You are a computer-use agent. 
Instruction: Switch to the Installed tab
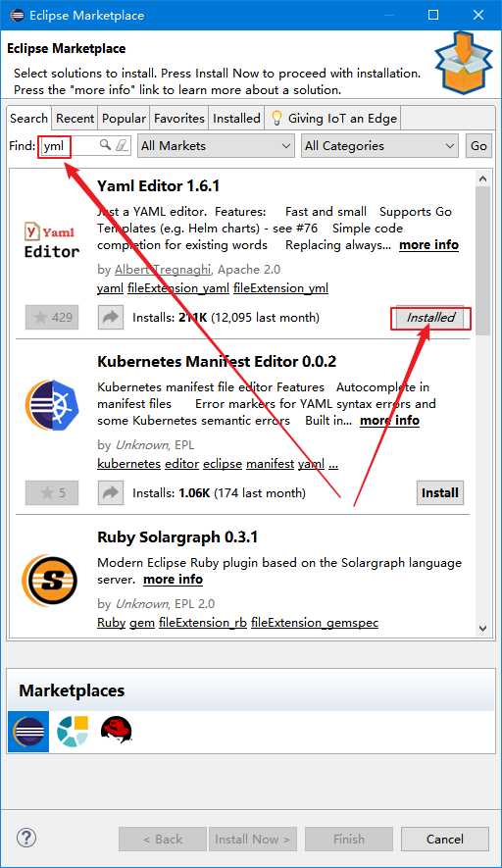coord(236,119)
